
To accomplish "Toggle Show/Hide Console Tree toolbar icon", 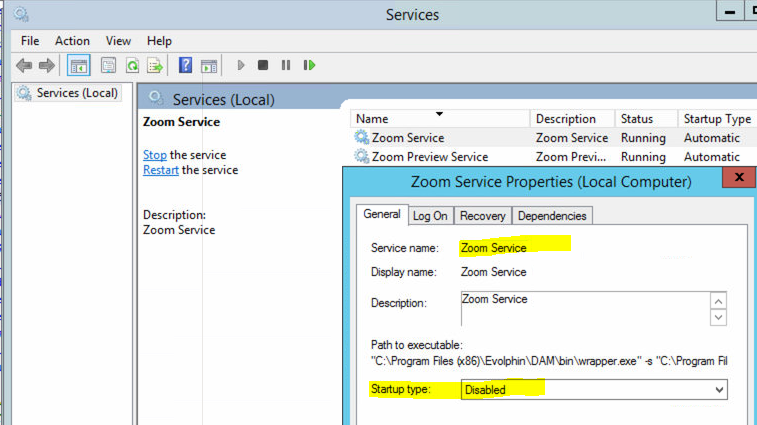I will click(x=78, y=65).
